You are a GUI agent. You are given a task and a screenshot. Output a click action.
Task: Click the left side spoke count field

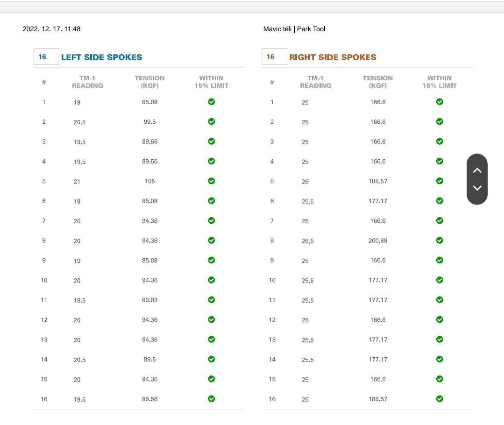(x=46, y=57)
